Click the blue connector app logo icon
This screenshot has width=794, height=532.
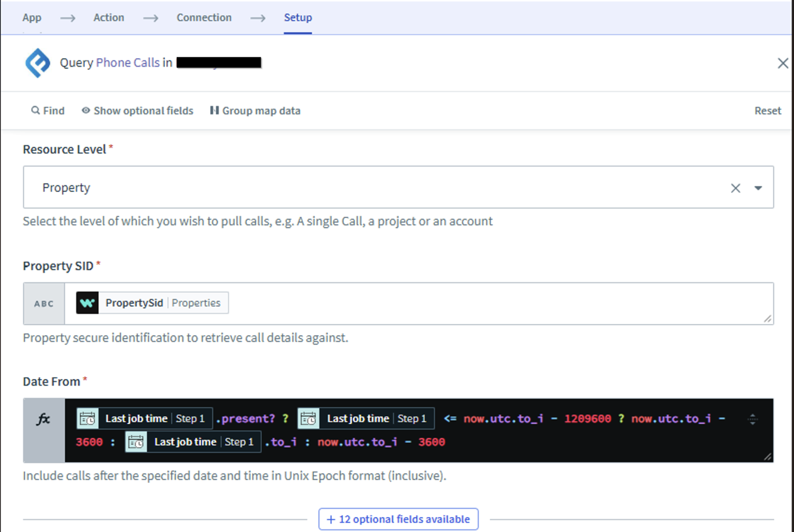[x=38, y=63]
